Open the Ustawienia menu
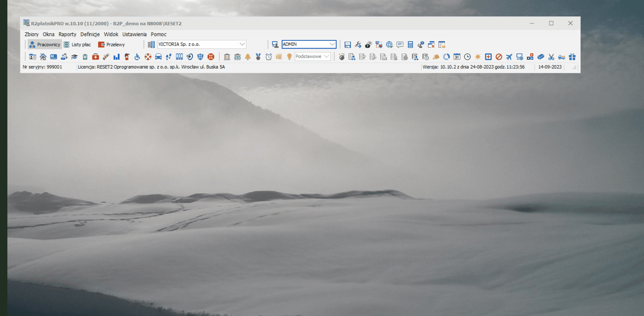The image size is (644, 316). pos(135,34)
